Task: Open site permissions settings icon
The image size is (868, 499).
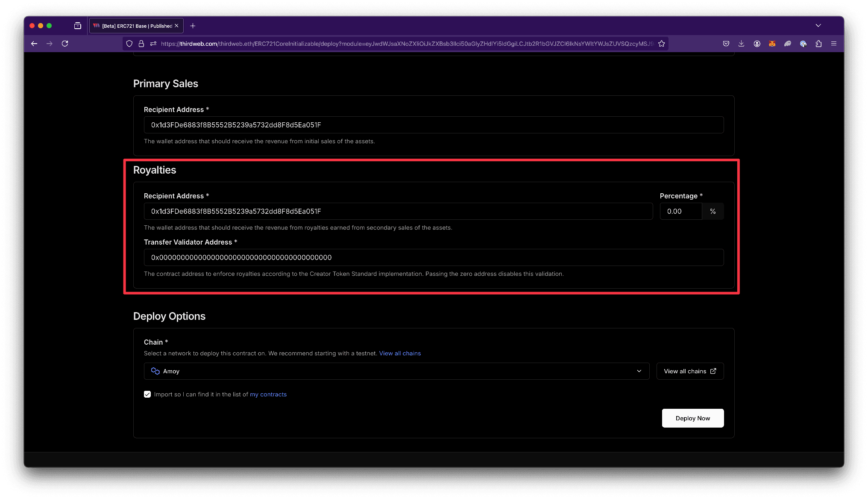Action: pyautogui.click(x=153, y=43)
